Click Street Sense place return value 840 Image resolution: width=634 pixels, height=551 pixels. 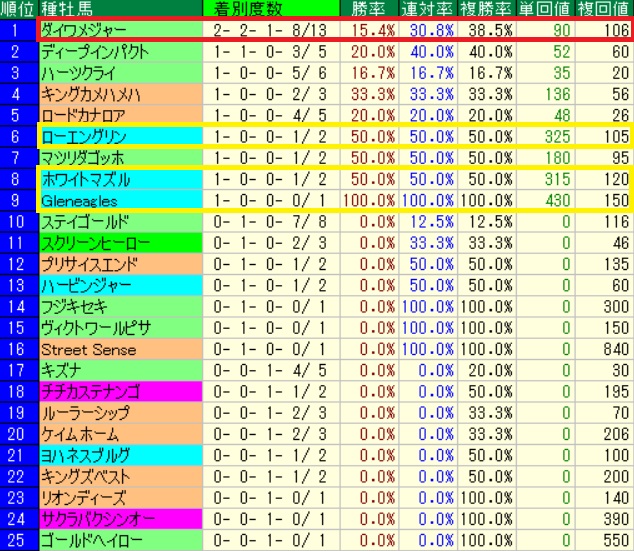pos(616,349)
